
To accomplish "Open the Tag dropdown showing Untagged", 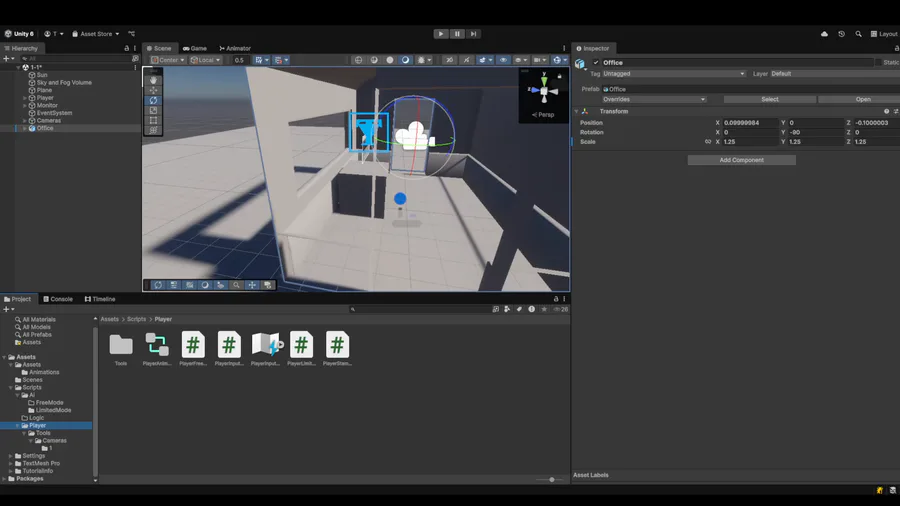I will (674, 73).
